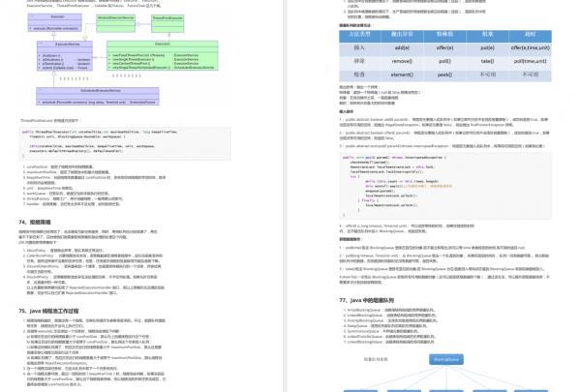Click the add(e) table cell
Viewport: 581px width, 392px height.
pyautogui.click(x=402, y=48)
